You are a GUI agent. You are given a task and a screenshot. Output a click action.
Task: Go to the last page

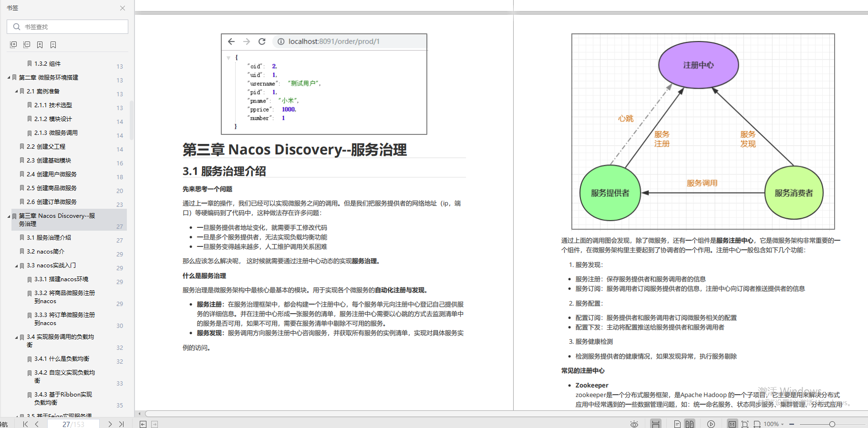pos(122,424)
